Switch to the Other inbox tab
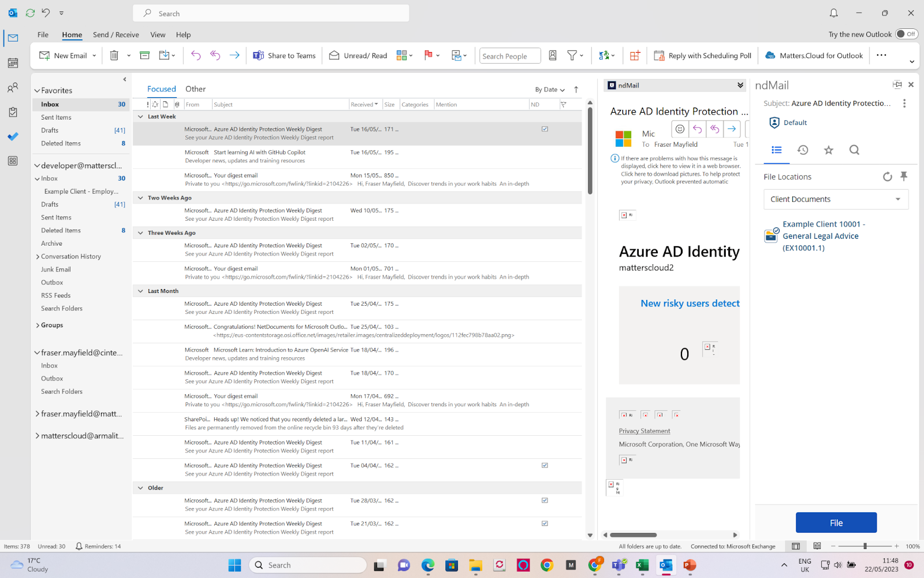This screenshot has width=924, height=578. click(x=195, y=89)
